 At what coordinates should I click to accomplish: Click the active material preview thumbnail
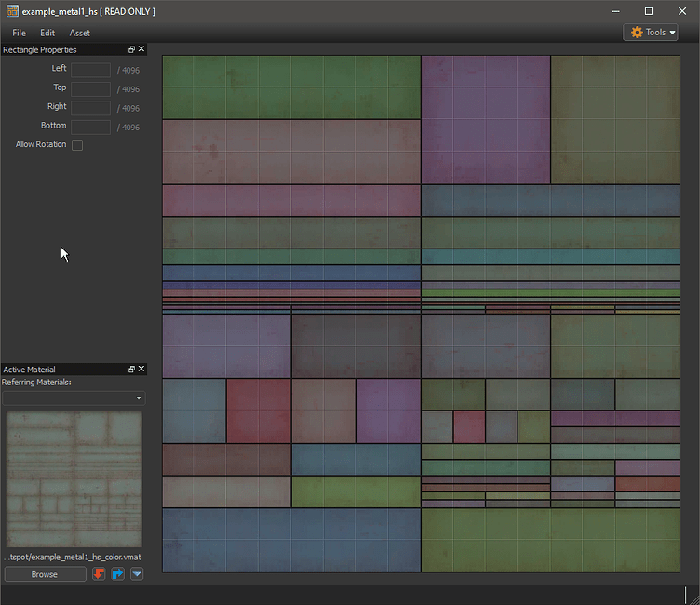(74, 479)
